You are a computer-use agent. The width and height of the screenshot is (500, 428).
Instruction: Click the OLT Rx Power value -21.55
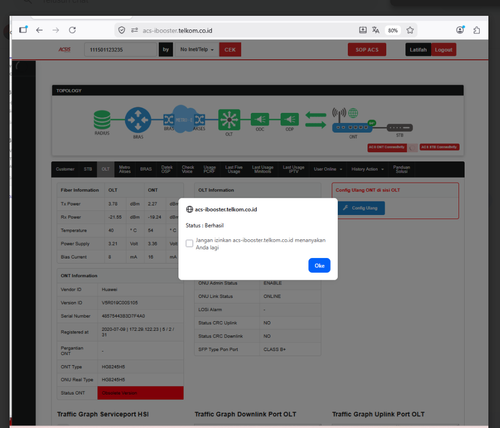tap(115, 217)
